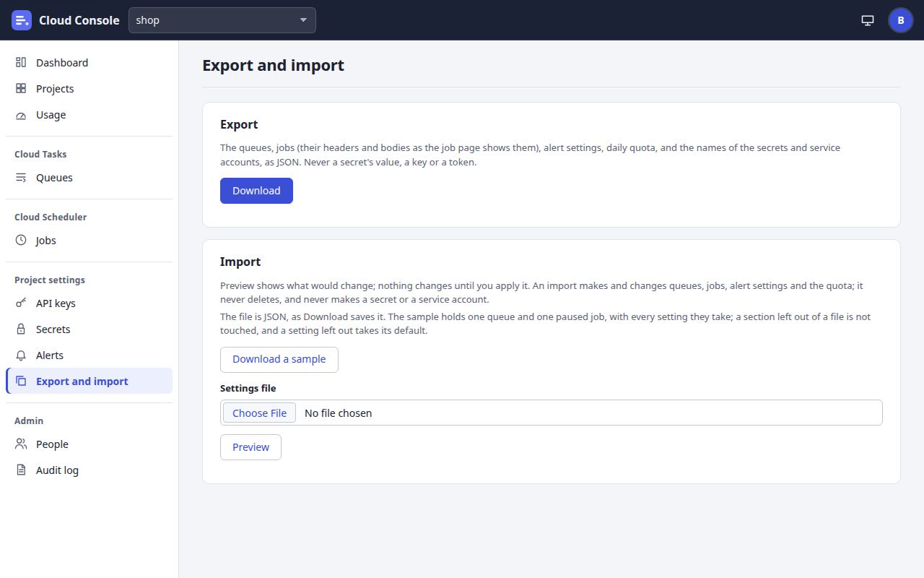Open the display mode monitor icon

coord(868,20)
